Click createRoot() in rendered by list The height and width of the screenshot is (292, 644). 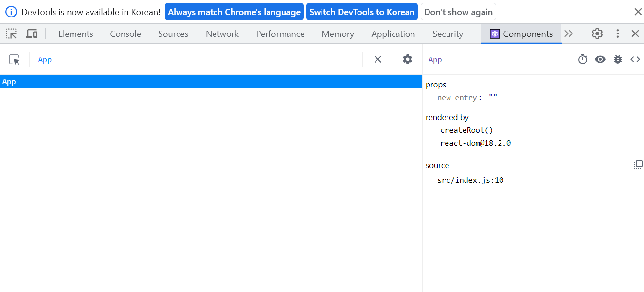tap(466, 130)
